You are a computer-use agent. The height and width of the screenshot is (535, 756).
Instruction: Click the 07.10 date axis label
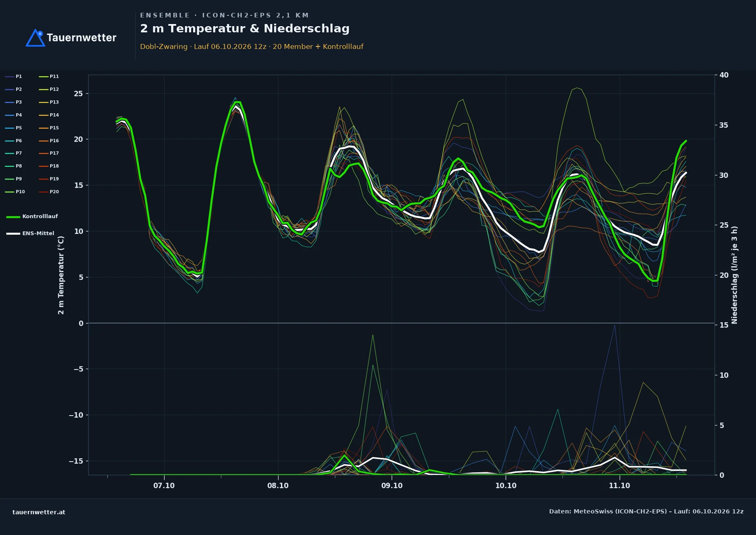click(x=164, y=486)
